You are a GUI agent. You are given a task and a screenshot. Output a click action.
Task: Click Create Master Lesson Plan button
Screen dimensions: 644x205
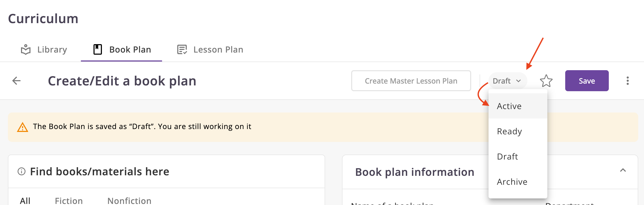pyautogui.click(x=411, y=81)
